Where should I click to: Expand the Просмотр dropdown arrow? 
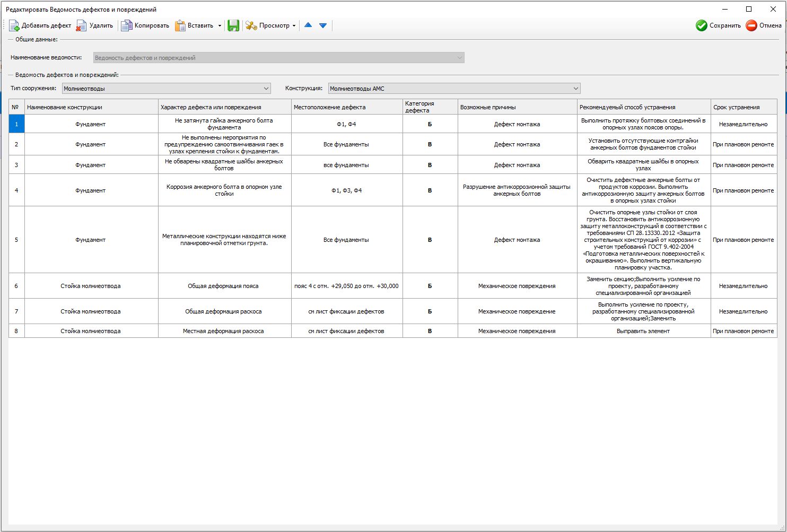(x=294, y=25)
